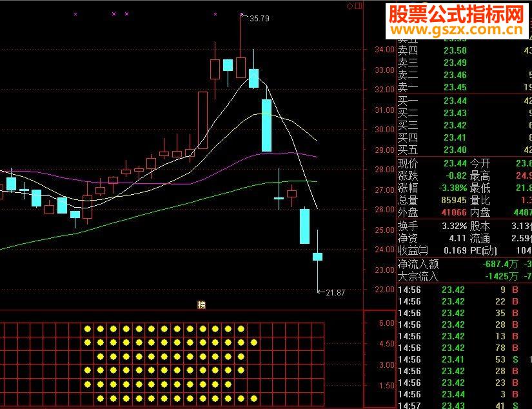Image resolution: width=532 pixels, height=409 pixels.
Task: Click the 流通 label
Action: (x=480, y=238)
